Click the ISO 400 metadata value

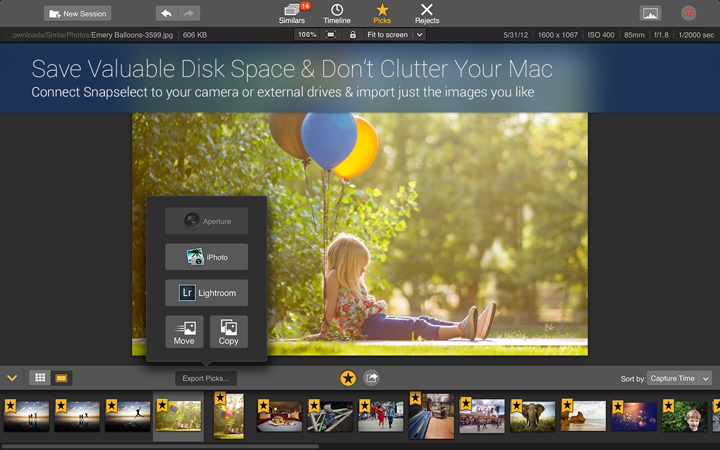(601, 34)
